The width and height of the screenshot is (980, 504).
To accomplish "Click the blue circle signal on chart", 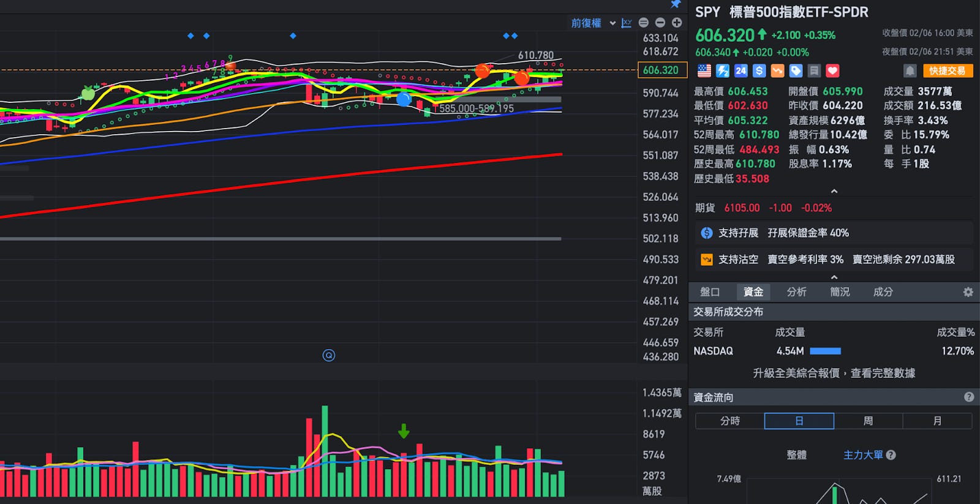I will (404, 99).
